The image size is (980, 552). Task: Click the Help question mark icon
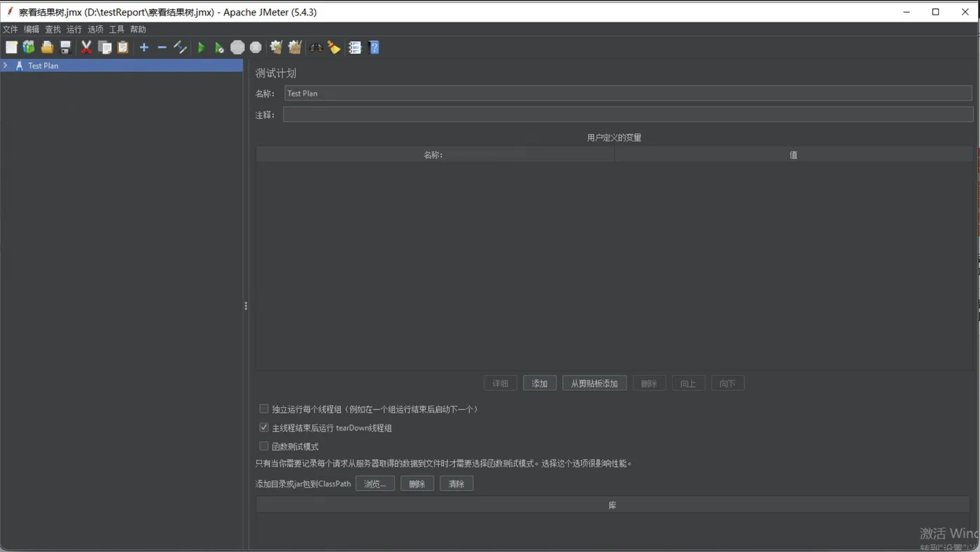click(x=374, y=48)
